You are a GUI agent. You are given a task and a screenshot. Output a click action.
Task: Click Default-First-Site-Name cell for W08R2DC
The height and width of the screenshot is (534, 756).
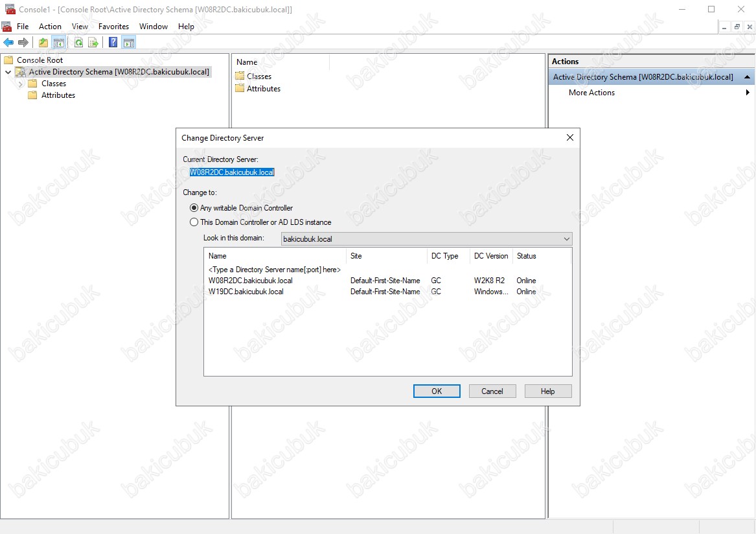(385, 280)
